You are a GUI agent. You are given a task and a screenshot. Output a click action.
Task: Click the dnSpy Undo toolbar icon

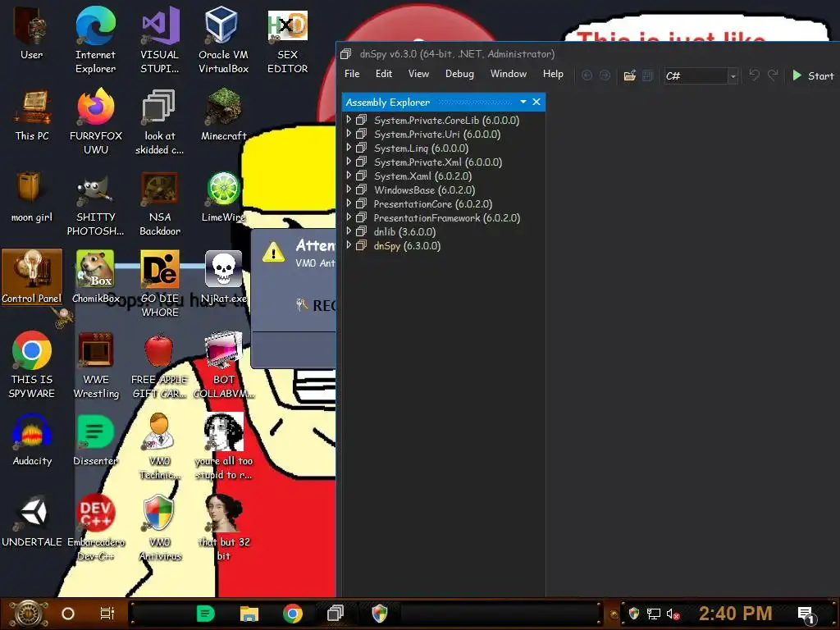pyautogui.click(x=755, y=75)
